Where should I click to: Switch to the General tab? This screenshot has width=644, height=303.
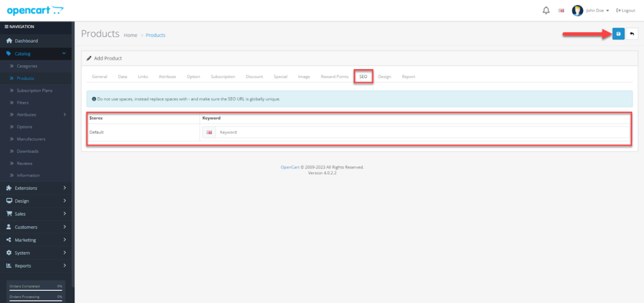point(99,77)
